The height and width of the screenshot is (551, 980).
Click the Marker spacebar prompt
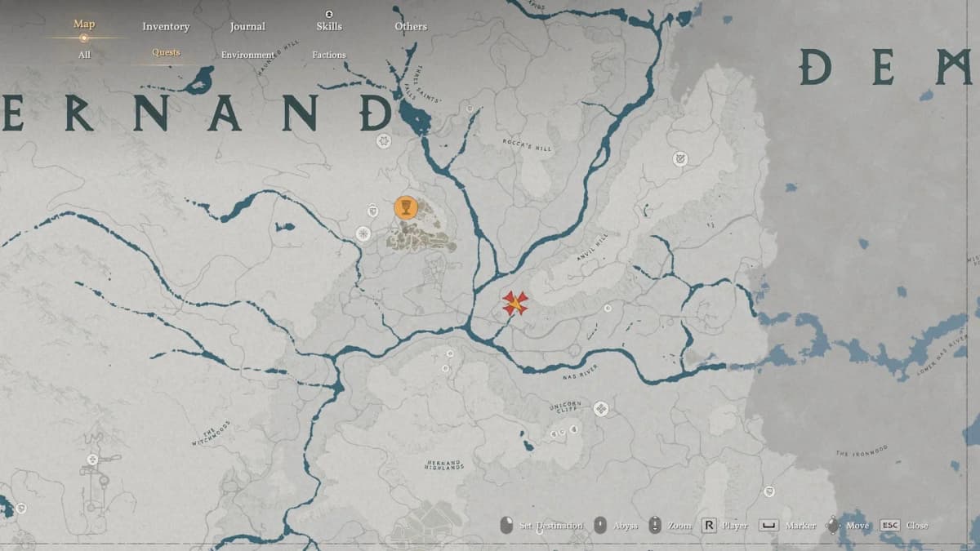point(787,526)
